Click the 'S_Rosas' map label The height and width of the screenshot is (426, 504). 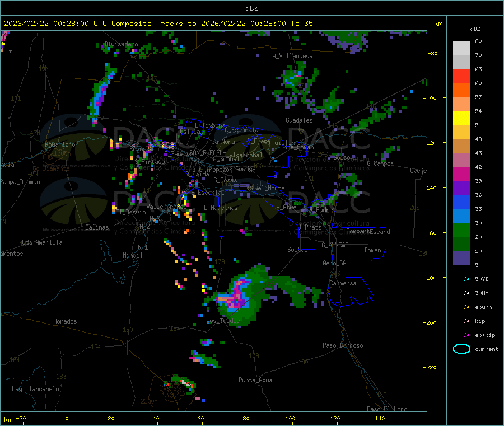[x=225, y=181]
